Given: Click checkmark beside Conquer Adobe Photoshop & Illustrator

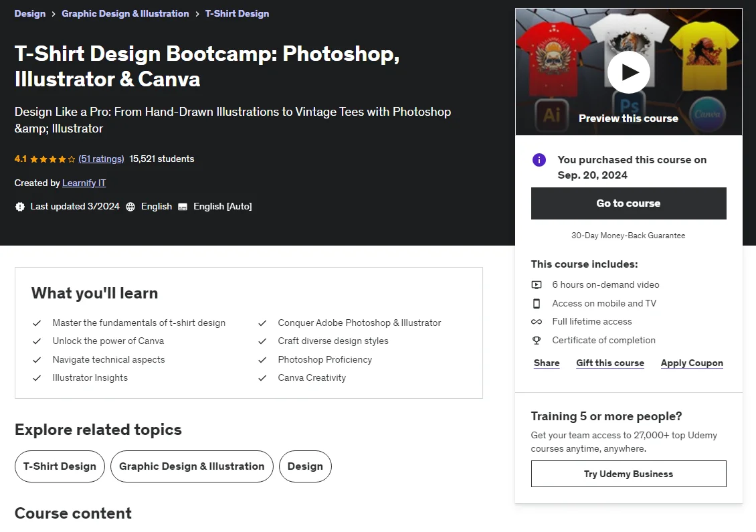Looking at the screenshot, I should [262, 323].
